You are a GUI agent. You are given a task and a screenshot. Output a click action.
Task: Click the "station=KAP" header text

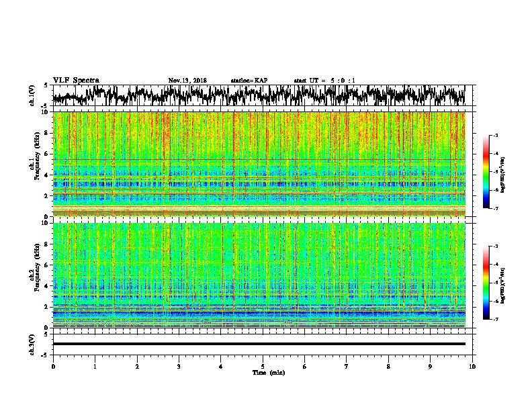249,81
